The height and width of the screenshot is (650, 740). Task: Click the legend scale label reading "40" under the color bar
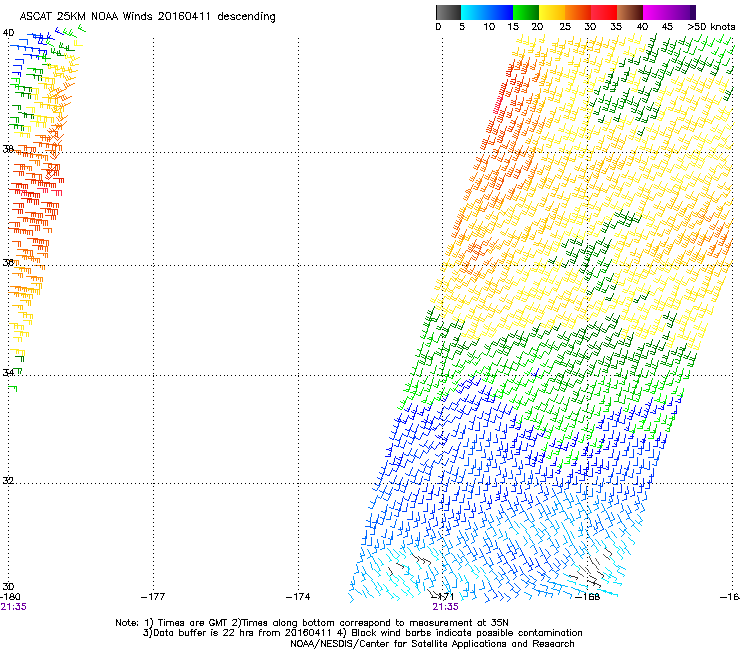(642, 27)
